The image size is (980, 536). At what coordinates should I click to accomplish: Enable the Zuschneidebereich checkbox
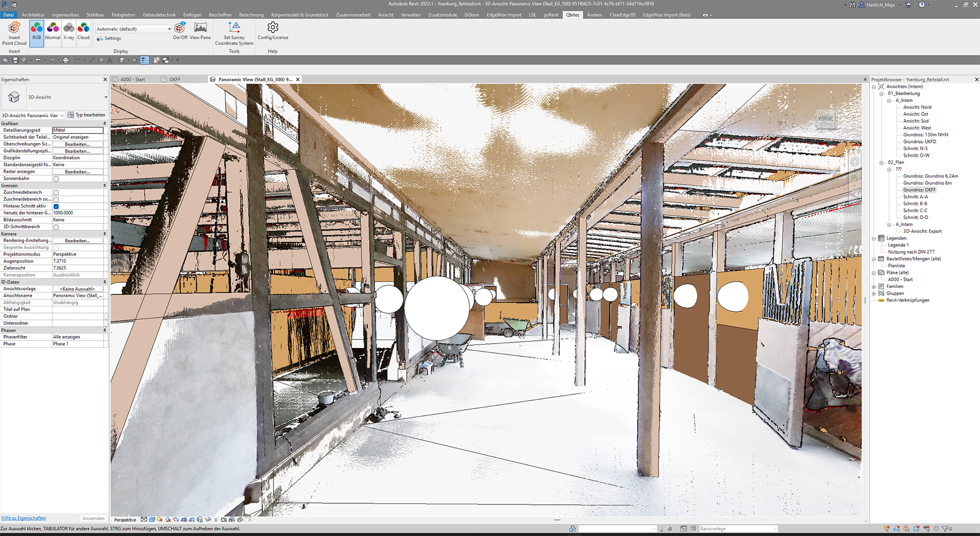point(56,192)
